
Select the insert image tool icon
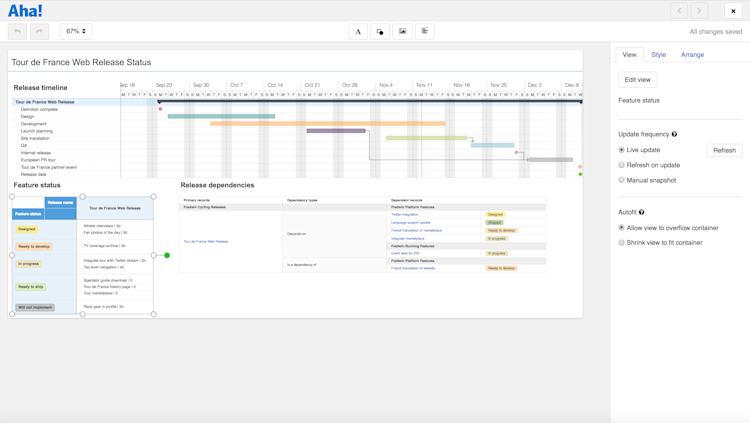click(x=402, y=32)
